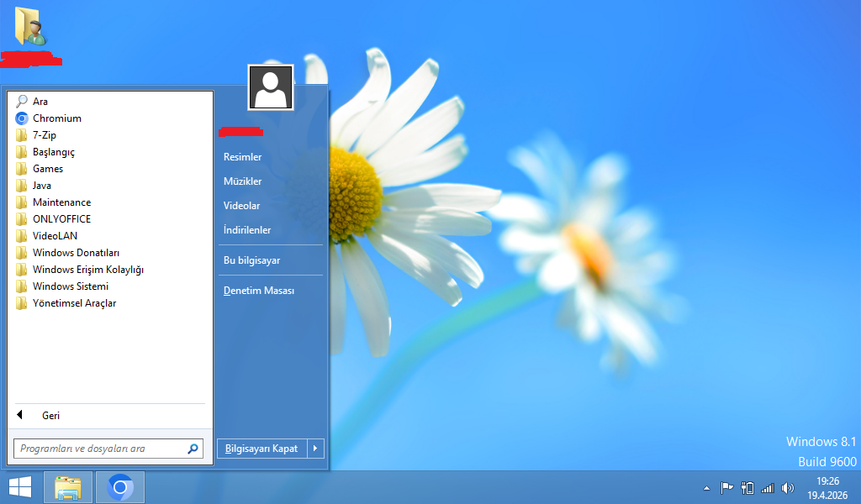Go back with the Geri arrow
The image size is (861, 504).
pyautogui.click(x=20, y=415)
